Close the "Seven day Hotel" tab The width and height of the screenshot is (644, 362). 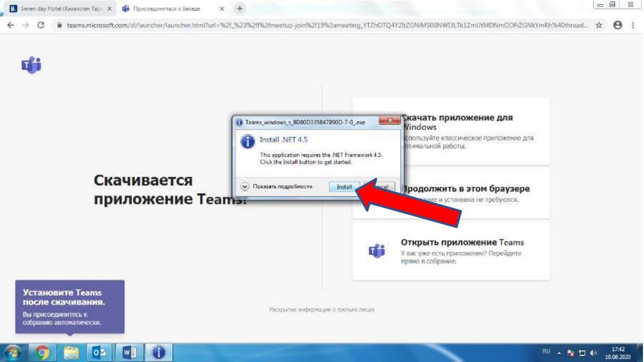(108, 9)
